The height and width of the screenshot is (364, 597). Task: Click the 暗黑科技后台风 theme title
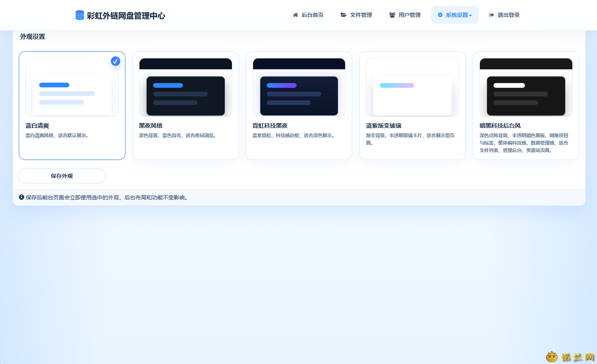(500, 126)
